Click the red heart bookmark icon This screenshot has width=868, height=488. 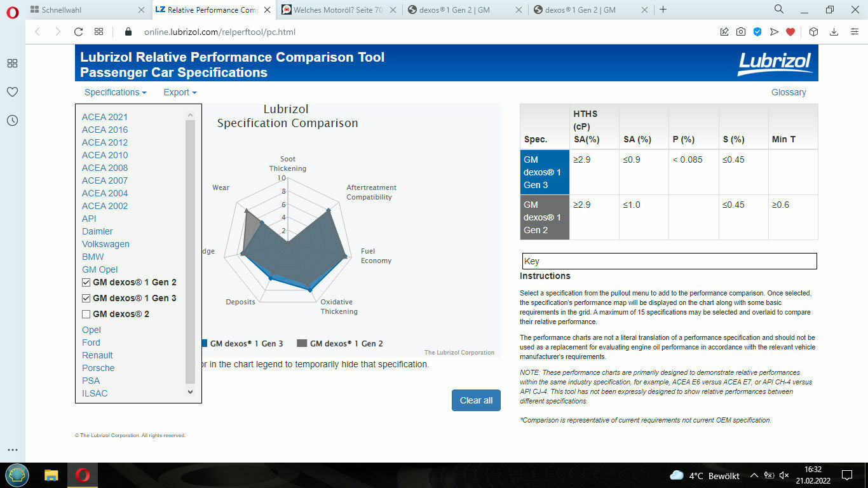790,32
